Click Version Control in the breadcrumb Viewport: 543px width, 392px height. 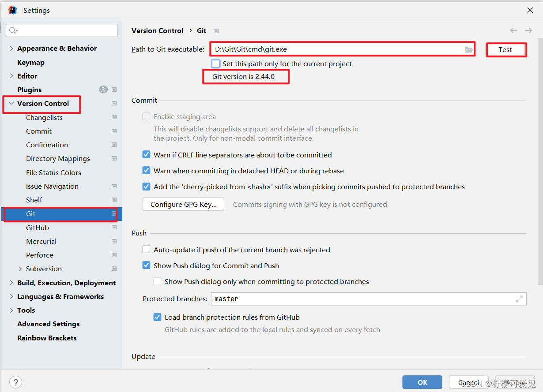click(x=157, y=30)
